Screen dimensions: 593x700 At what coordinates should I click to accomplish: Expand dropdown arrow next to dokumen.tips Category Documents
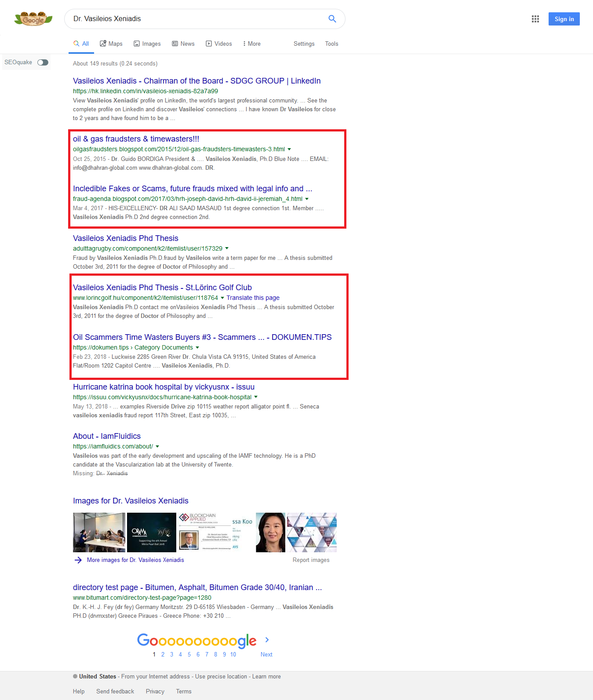pyautogui.click(x=197, y=347)
